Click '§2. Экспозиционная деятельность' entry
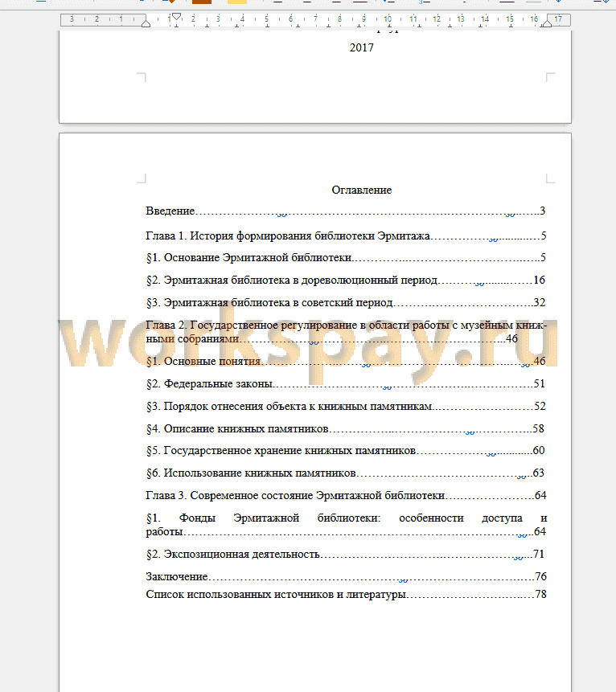Screen dimensions: 616x692 click(345, 554)
